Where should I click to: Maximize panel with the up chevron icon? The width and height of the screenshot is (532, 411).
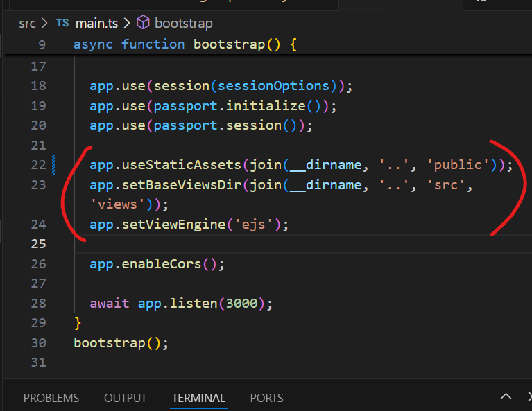pyautogui.click(x=506, y=396)
